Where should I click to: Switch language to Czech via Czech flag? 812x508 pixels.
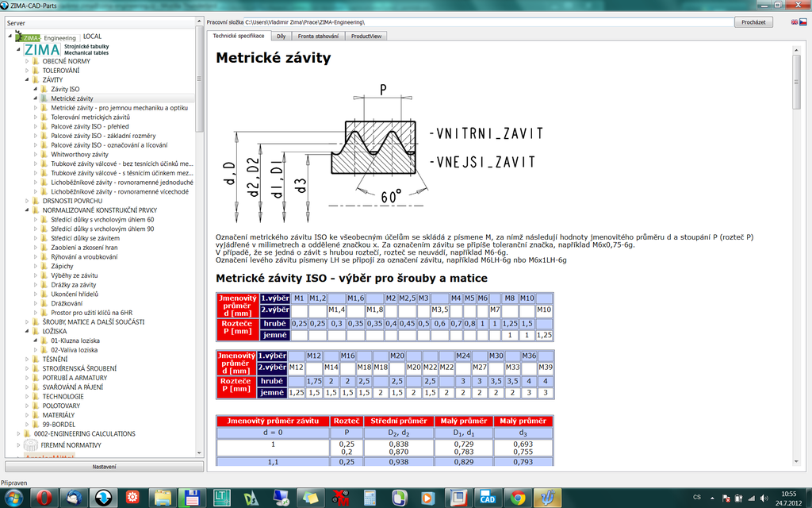point(803,21)
